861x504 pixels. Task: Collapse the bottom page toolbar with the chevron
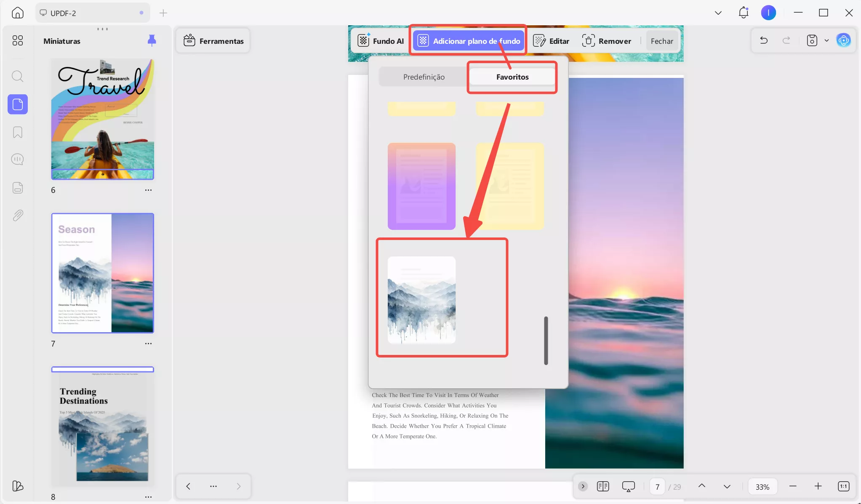point(582,486)
